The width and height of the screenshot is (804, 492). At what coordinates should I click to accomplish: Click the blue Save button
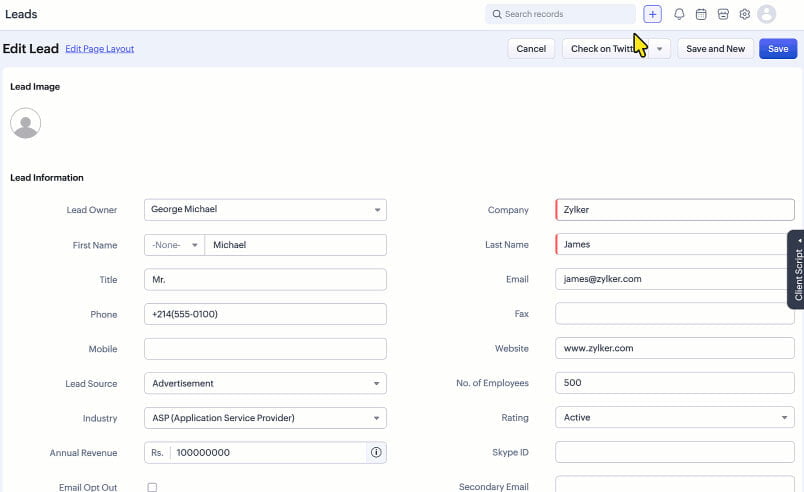(x=778, y=49)
